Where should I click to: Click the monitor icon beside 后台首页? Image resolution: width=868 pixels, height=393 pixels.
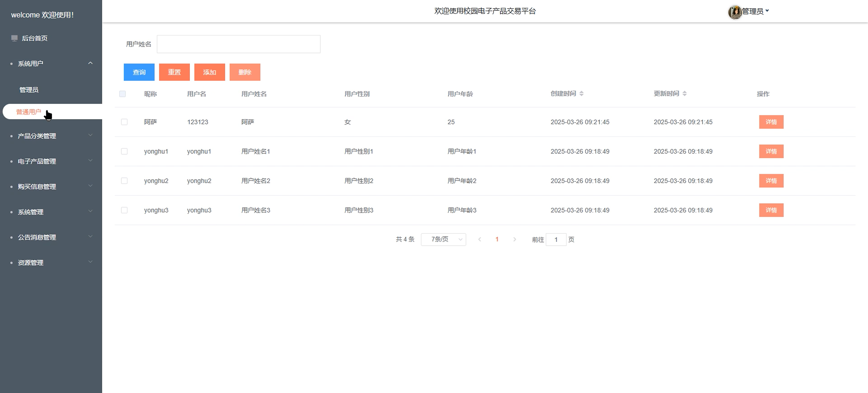point(14,38)
